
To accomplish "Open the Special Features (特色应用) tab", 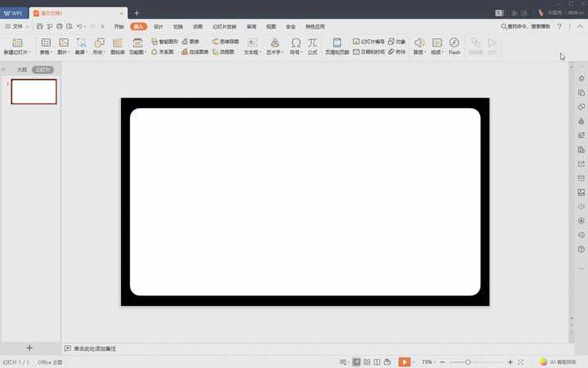I will 315,26.
